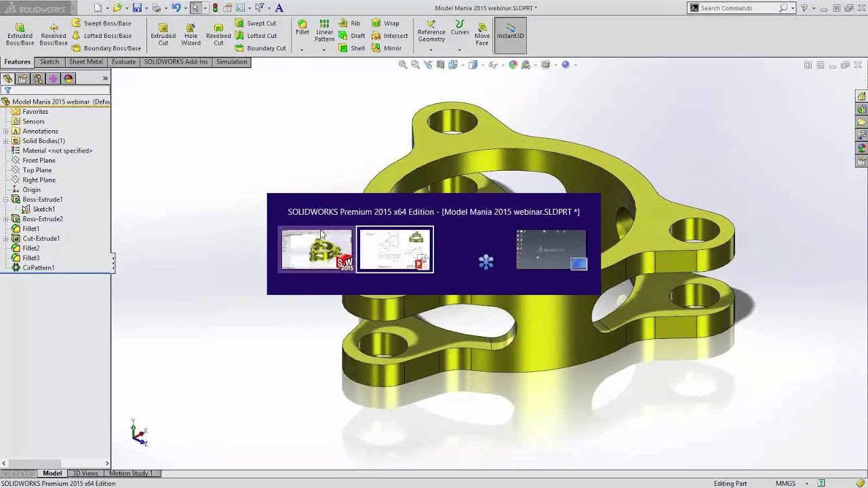
Task: Click the Undo arrow icon
Action: (x=176, y=7)
